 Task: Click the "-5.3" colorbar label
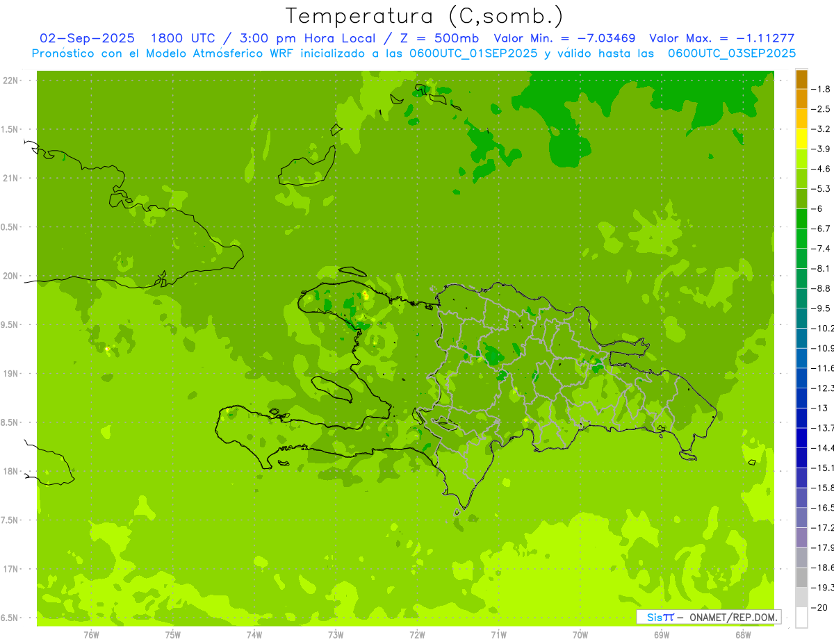[x=821, y=188]
